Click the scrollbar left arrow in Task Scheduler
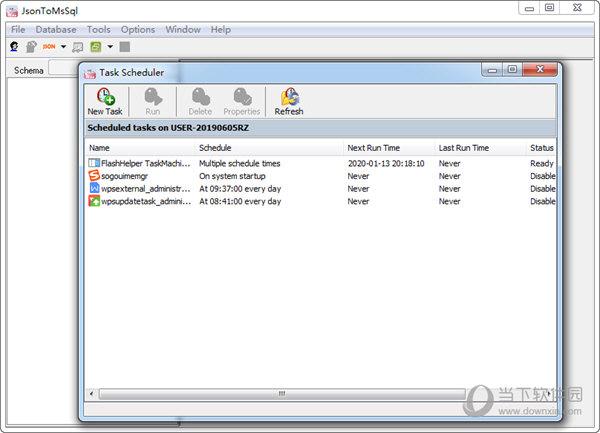The height and width of the screenshot is (433, 600). 91,394
